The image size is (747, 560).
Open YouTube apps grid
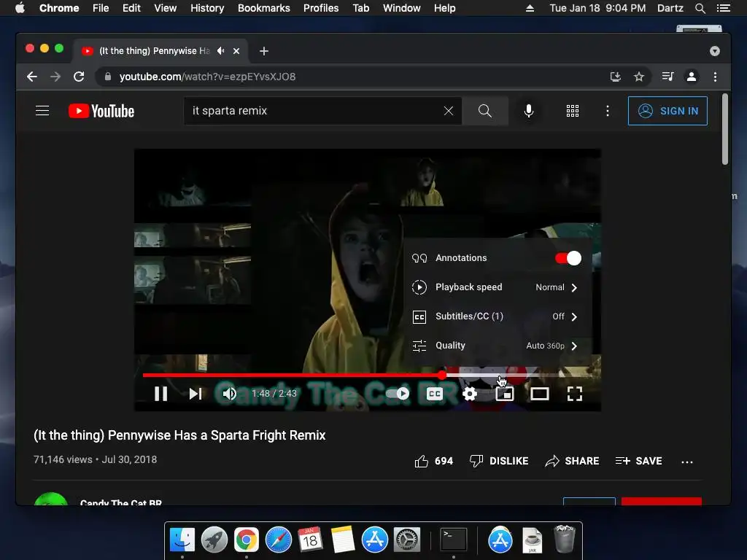pyautogui.click(x=573, y=111)
